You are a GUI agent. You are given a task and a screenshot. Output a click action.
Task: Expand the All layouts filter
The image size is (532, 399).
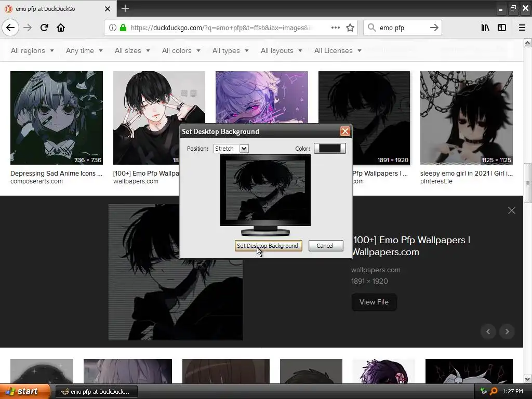[281, 50]
